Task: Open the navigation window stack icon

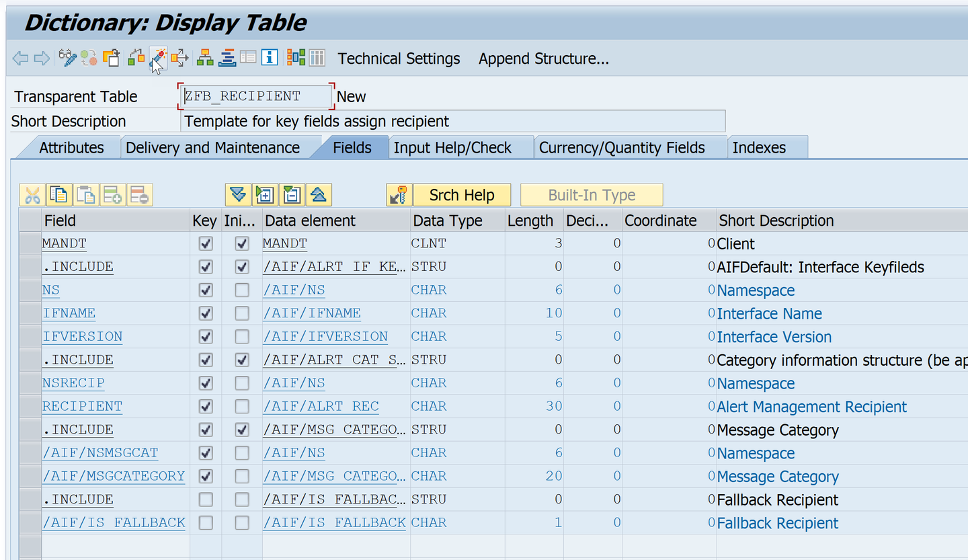Action: [227, 58]
